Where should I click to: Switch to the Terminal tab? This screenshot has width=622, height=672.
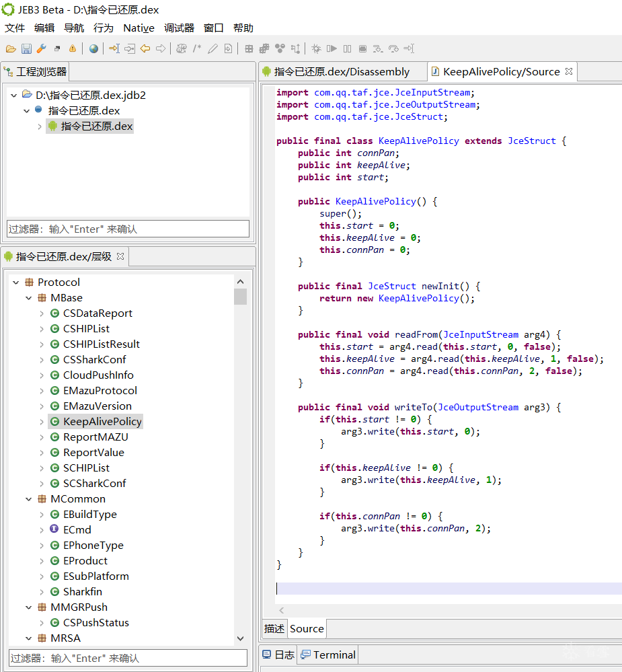click(x=334, y=655)
